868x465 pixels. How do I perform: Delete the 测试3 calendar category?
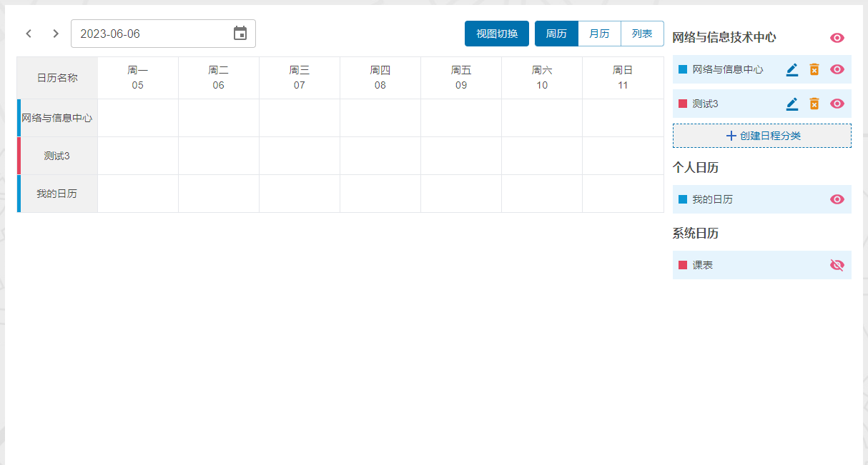pos(814,104)
